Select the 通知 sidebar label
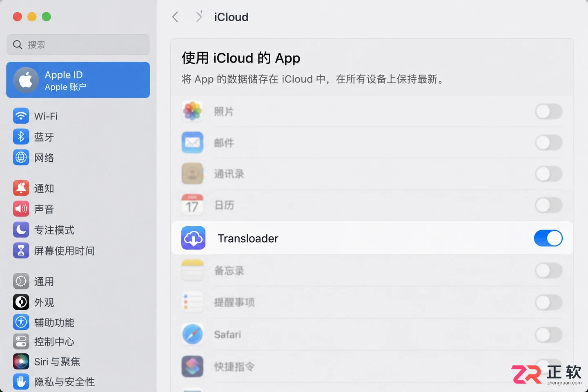 44,189
